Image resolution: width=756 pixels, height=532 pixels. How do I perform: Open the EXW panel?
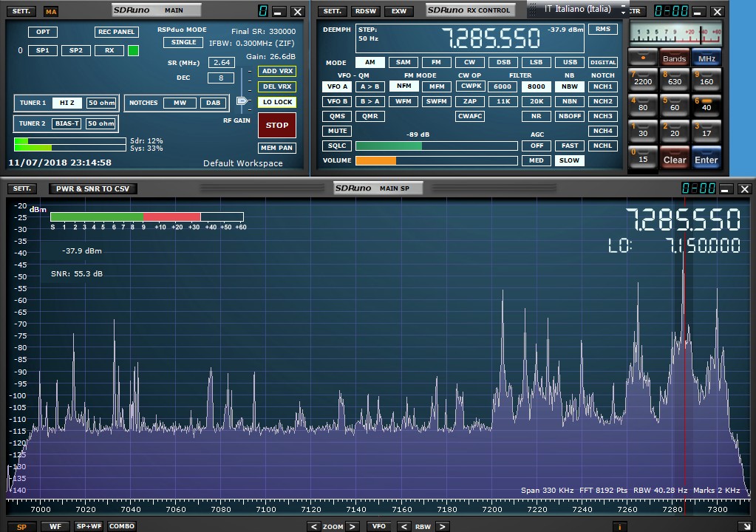click(399, 11)
